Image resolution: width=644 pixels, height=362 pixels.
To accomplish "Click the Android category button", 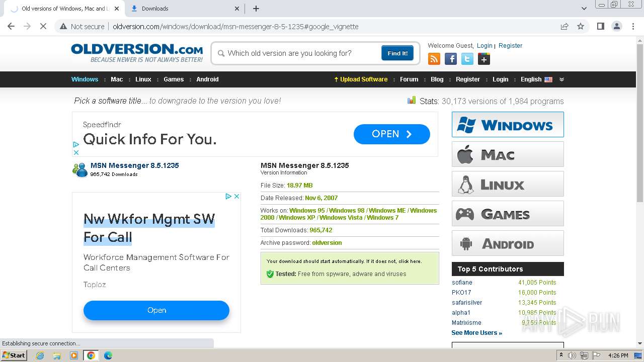I will tap(508, 243).
